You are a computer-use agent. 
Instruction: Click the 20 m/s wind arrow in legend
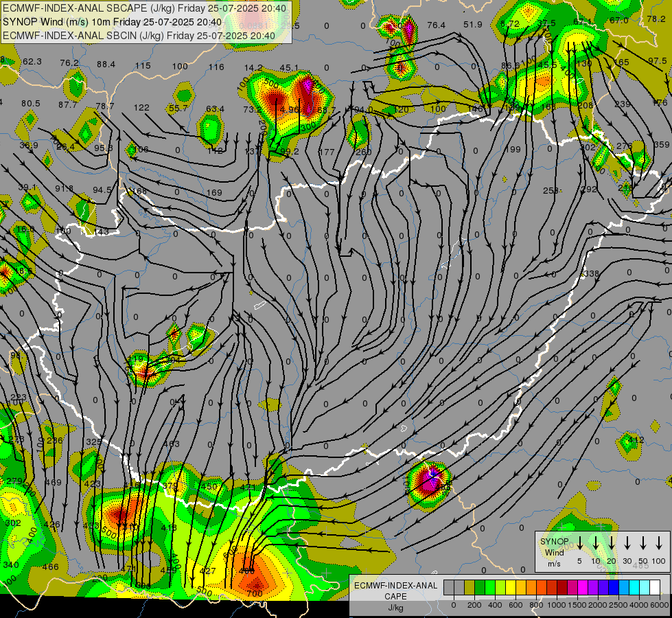tap(611, 543)
